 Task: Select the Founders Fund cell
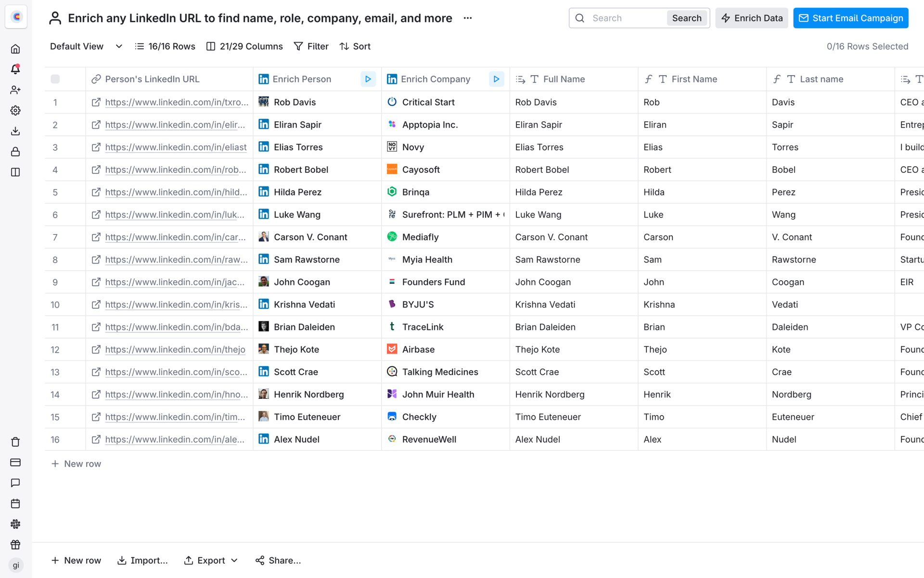pos(446,282)
